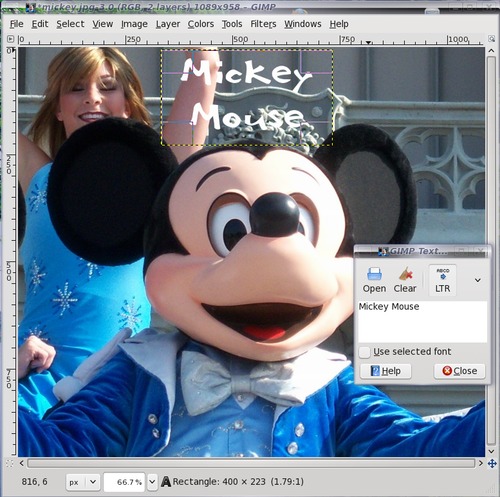The height and width of the screenshot is (497, 500).
Task: Open the Layer menu
Action: pyautogui.click(x=168, y=24)
